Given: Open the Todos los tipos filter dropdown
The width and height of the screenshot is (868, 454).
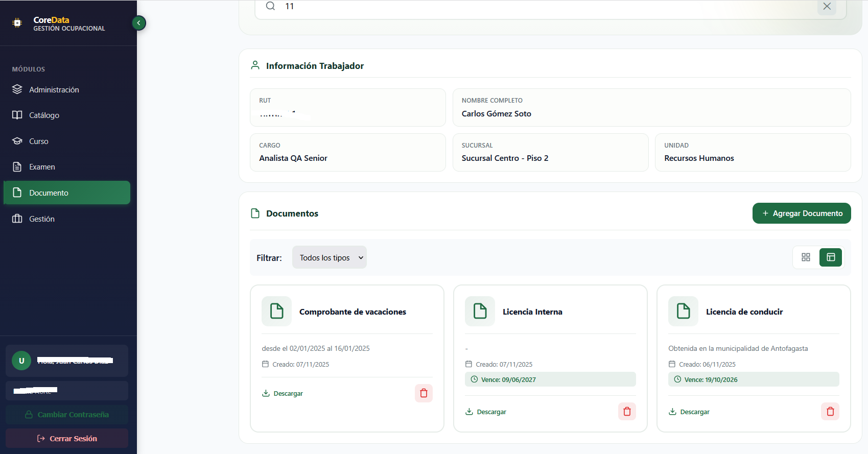Looking at the screenshot, I should pyautogui.click(x=330, y=257).
